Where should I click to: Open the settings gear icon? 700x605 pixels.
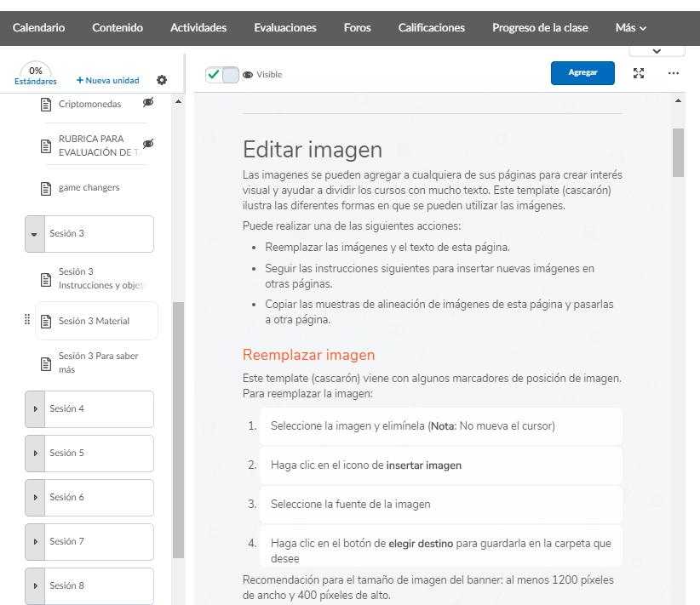[162, 80]
